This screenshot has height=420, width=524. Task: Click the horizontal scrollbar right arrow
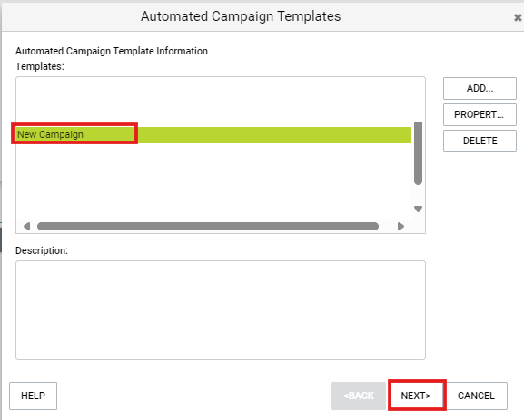point(401,227)
